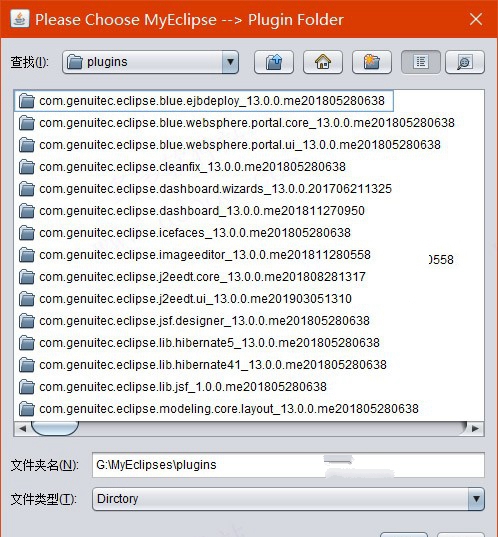The width and height of the screenshot is (498, 537).
Task: Go up one folder level
Action: pos(274,62)
